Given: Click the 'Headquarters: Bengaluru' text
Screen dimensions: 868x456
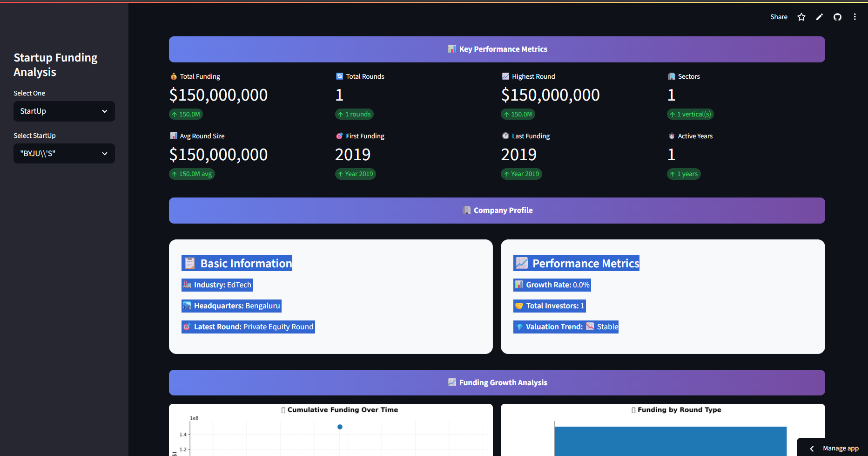Looking at the screenshot, I should point(237,306).
